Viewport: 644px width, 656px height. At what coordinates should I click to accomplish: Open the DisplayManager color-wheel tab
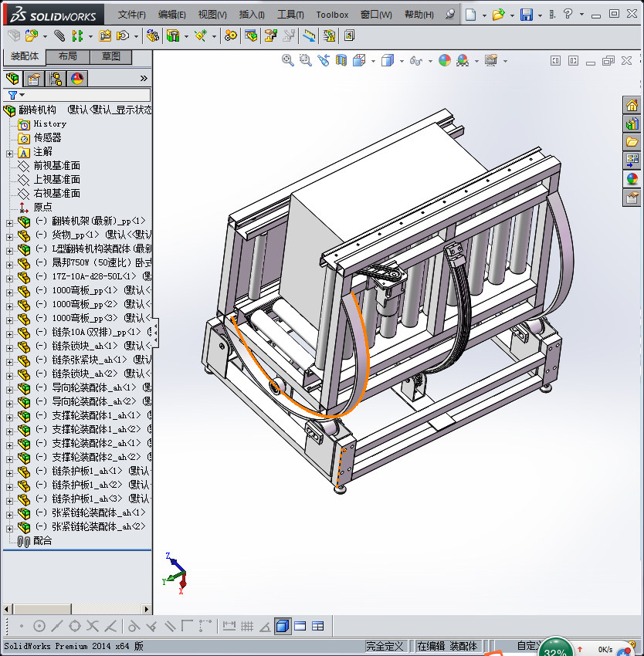[x=77, y=79]
